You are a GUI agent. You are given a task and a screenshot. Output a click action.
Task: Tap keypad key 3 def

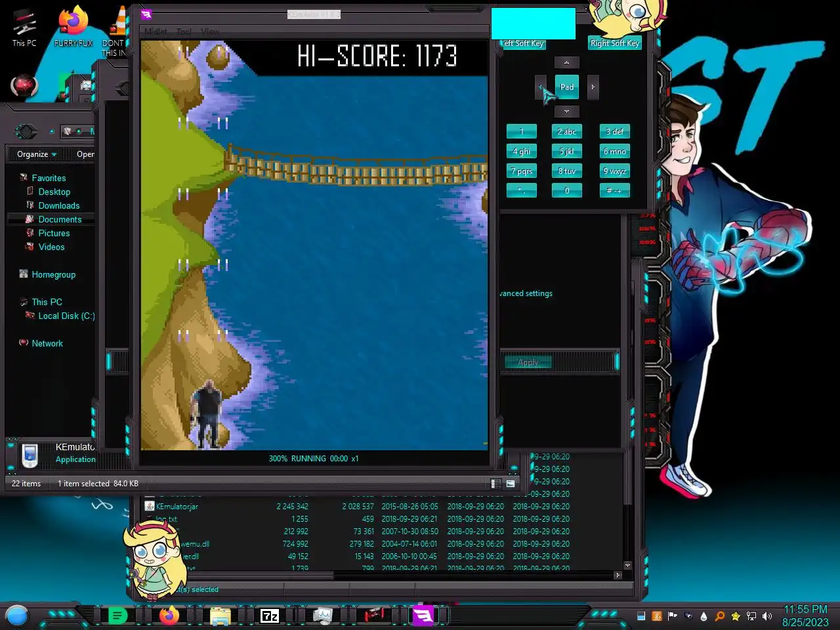[615, 132]
